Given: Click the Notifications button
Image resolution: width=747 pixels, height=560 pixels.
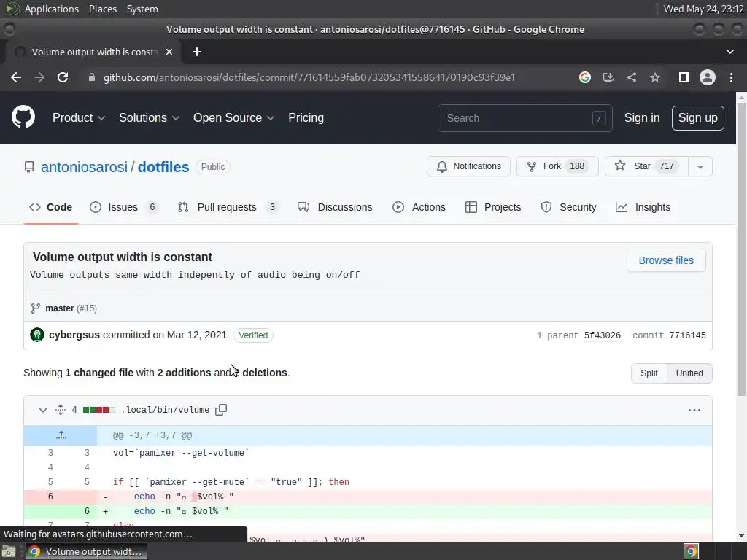Looking at the screenshot, I should 468,166.
